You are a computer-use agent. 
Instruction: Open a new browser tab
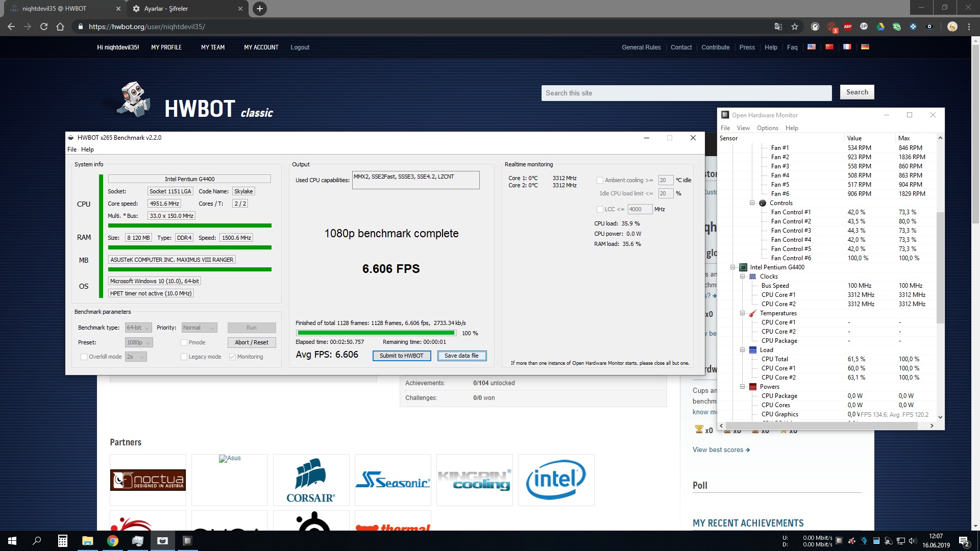260,9
